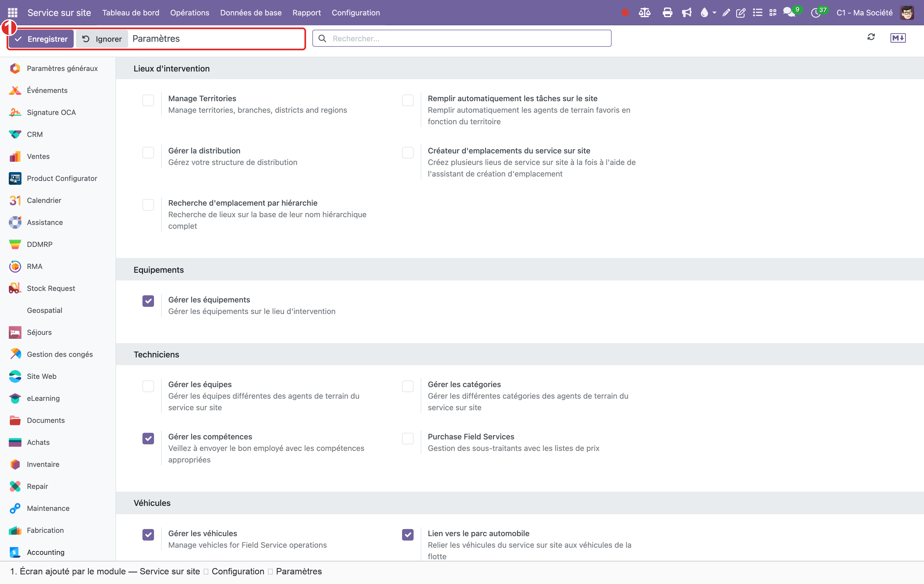Open the Configuration menu

356,13
